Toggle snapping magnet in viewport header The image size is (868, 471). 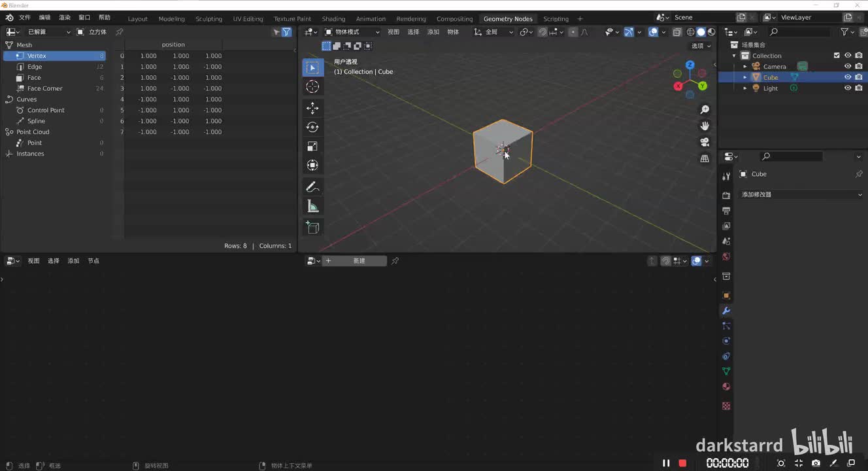542,31
